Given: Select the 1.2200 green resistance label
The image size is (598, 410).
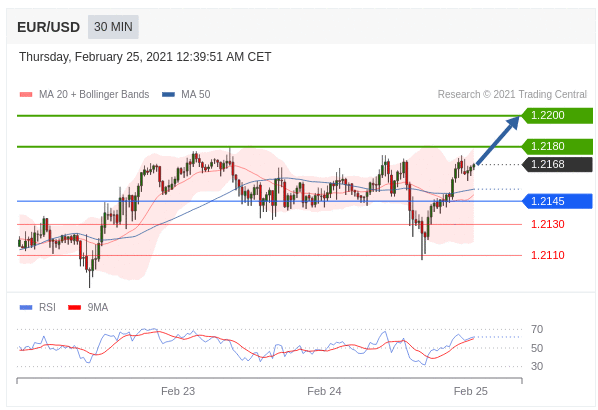Looking at the screenshot, I should point(557,115).
